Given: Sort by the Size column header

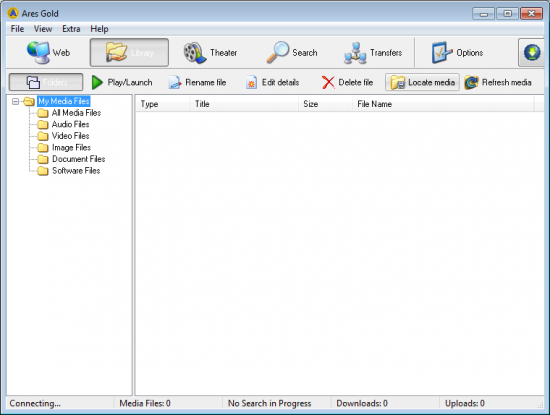Looking at the screenshot, I should (x=325, y=104).
